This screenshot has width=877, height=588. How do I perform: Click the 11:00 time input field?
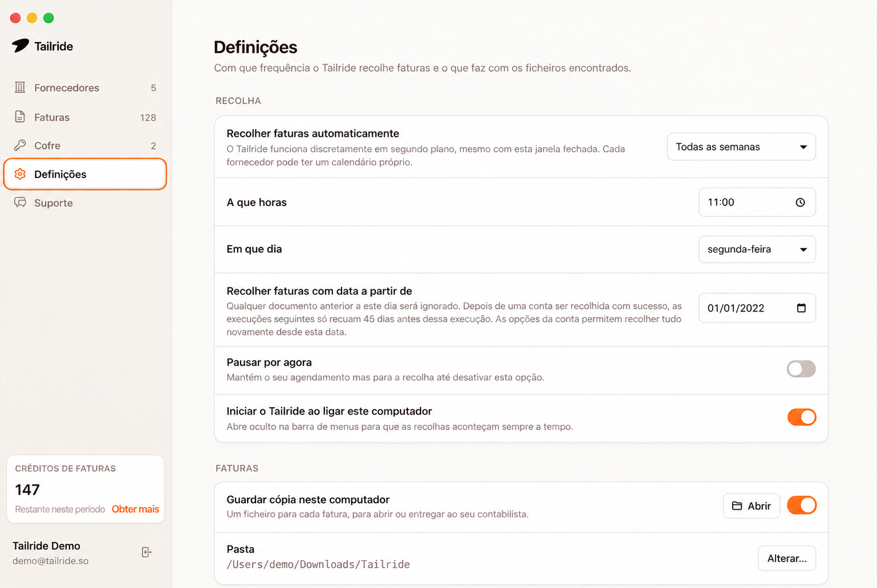pyautogui.click(x=757, y=202)
